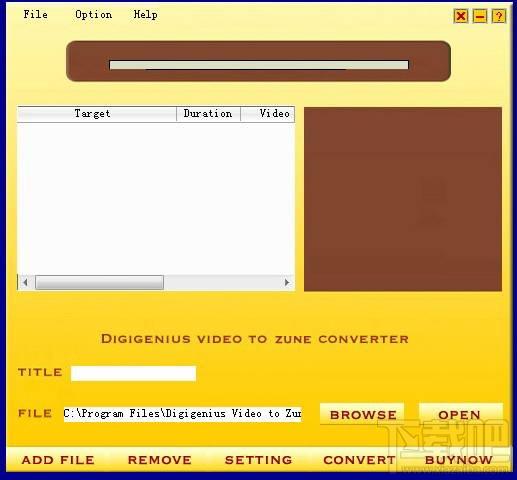Click the brown video preview area
Image resolution: width=517 pixels, height=480 pixels.
[403, 199]
